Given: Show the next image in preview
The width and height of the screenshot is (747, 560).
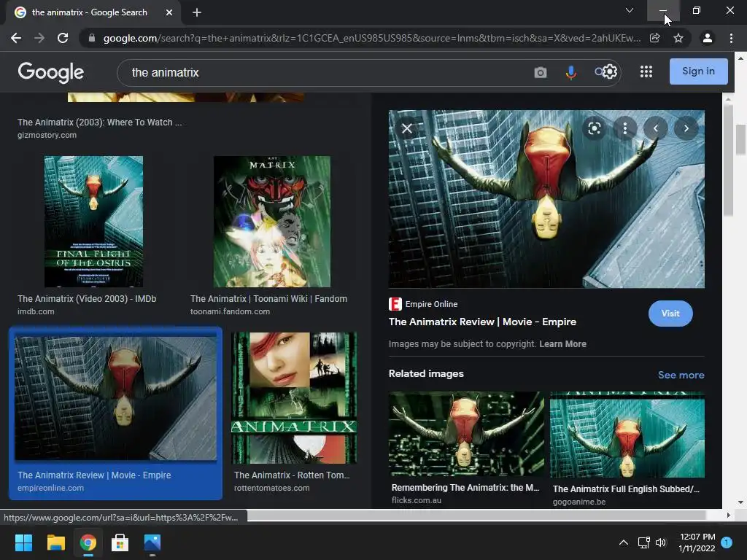Looking at the screenshot, I should point(686,128).
